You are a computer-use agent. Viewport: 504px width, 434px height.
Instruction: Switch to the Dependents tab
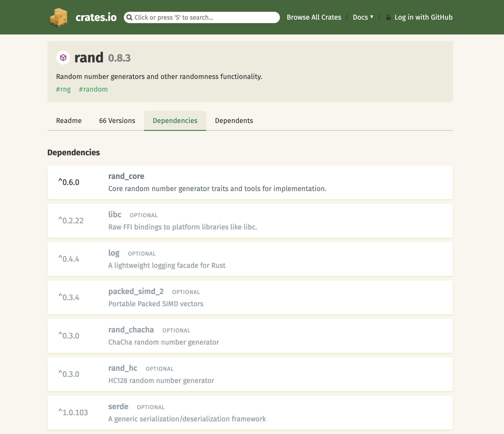[x=234, y=121]
